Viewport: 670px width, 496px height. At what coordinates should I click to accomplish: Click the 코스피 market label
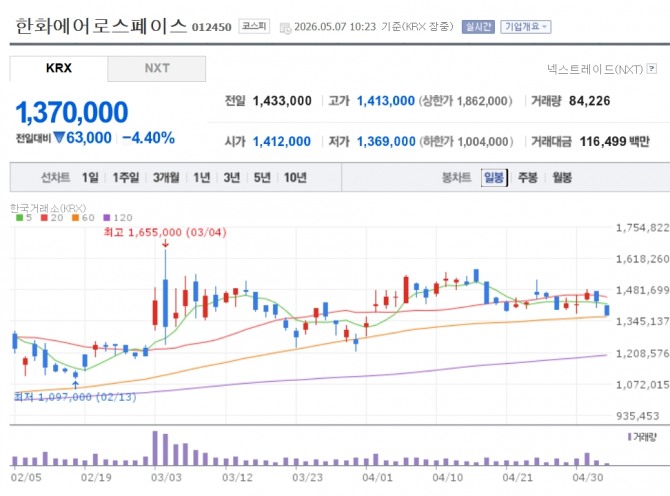pos(254,26)
